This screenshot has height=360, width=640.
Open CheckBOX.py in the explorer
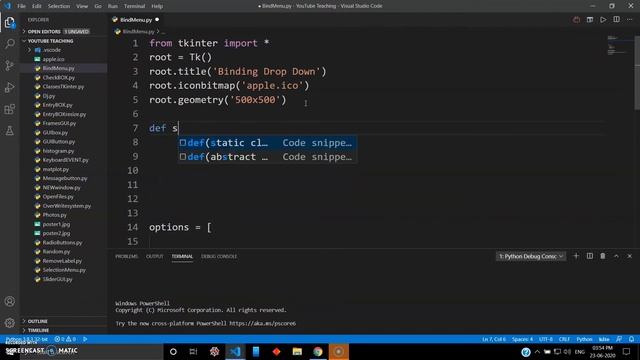click(x=58, y=78)
